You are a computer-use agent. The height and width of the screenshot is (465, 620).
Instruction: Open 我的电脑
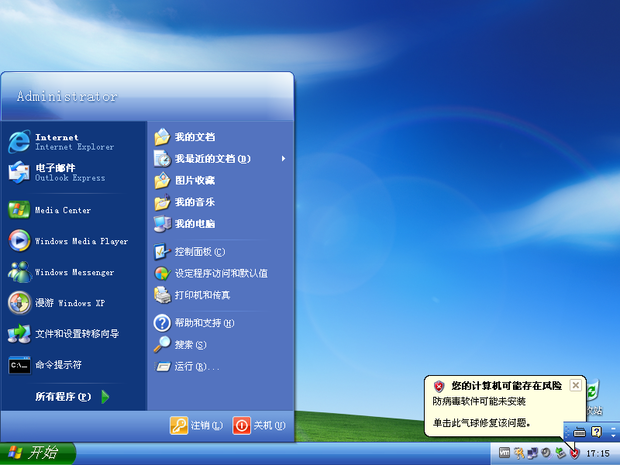point(220,224)
